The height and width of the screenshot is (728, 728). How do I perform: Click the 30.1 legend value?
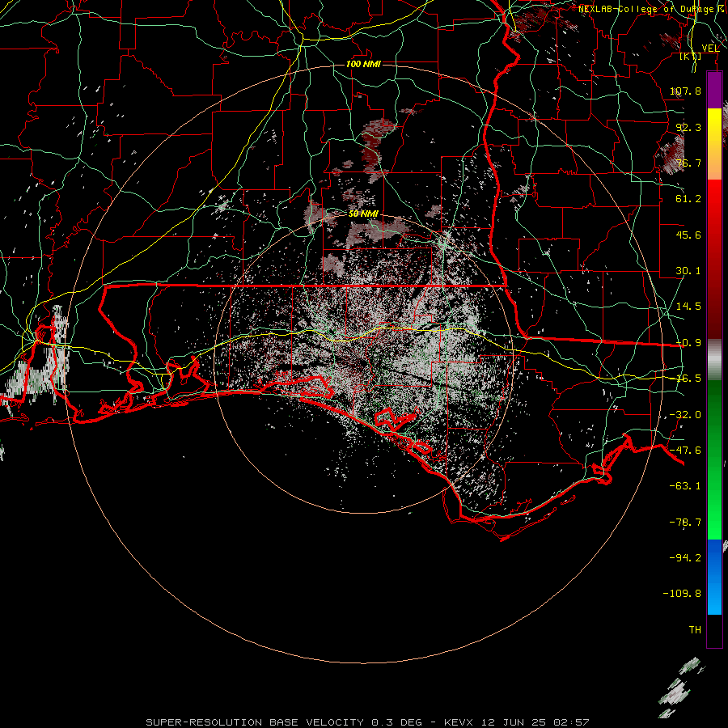click(688, 271)
